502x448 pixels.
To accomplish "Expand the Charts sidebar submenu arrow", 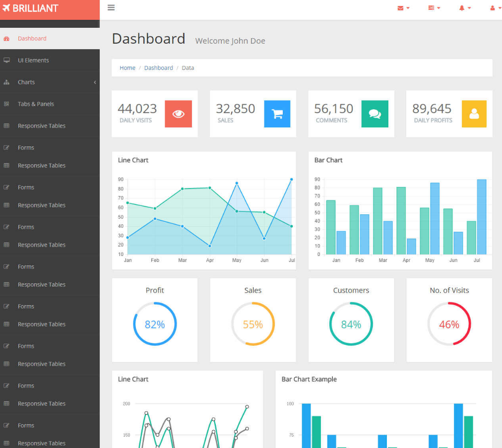I will (x=95, y=82).
